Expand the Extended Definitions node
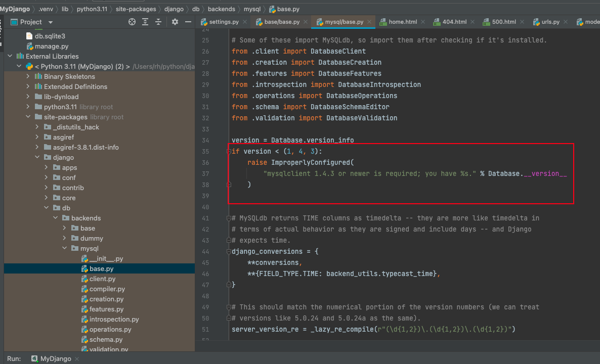Image resolution: width=600 pixels, height=364 pixels. point(28,86)
